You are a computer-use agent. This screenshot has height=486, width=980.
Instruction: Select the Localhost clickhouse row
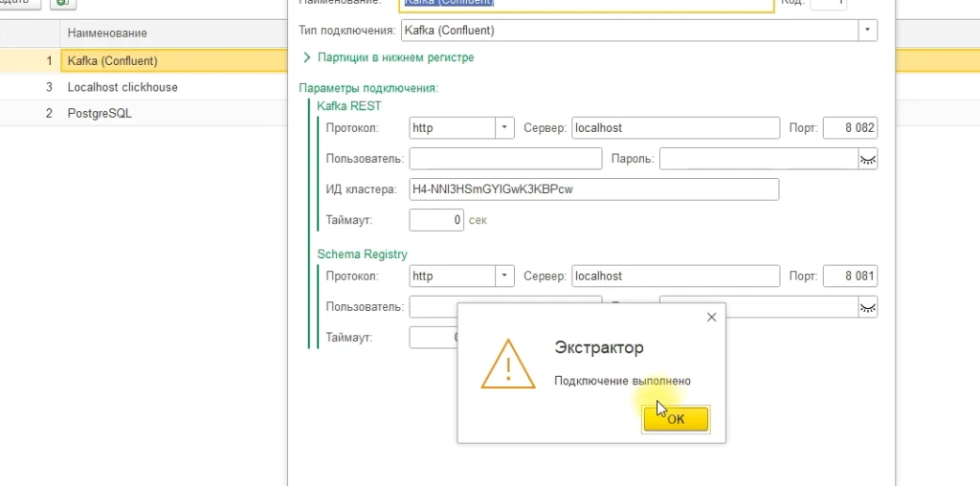tap(122, 87)
